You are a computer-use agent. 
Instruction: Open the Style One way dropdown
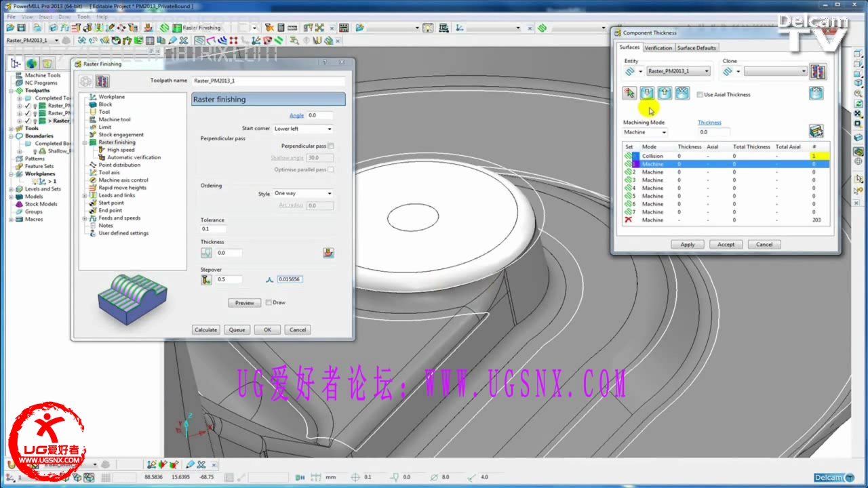point(303,193)
